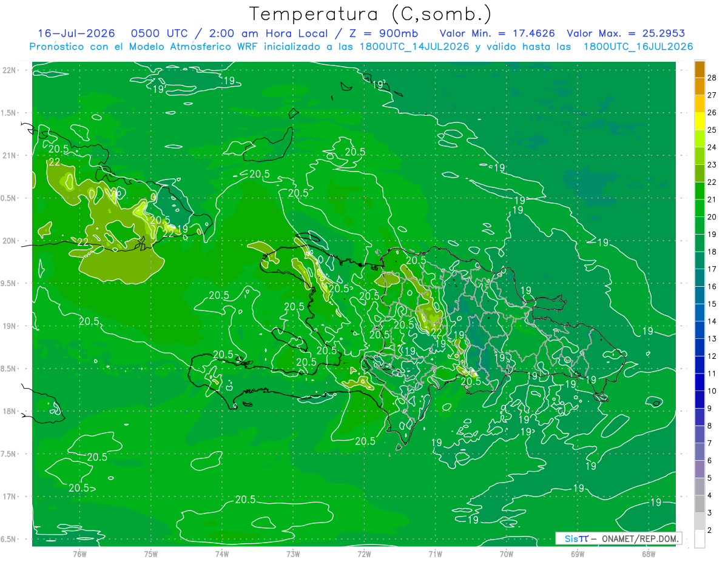The image size is (728, 562).
Task: Click the "70W" longitude axis label
Action: (507, 554)
